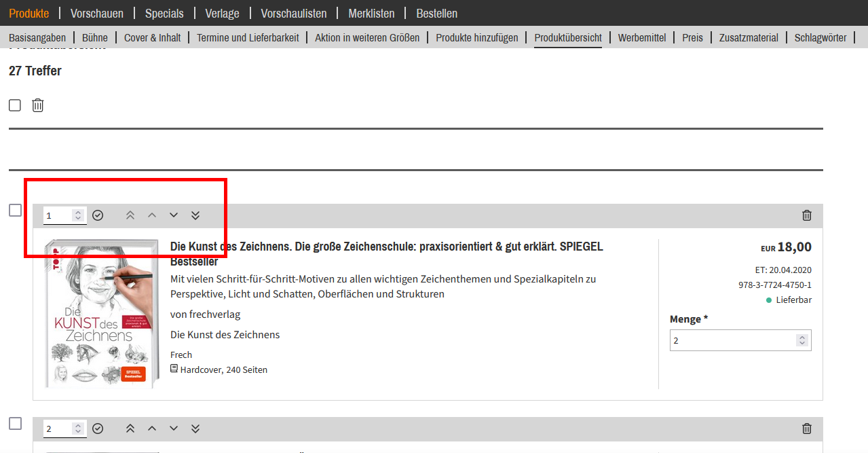The height and width of the screenshot is (453, 868).
Task: Delete item 1 using its trash icon
Action: pos(807,215)
